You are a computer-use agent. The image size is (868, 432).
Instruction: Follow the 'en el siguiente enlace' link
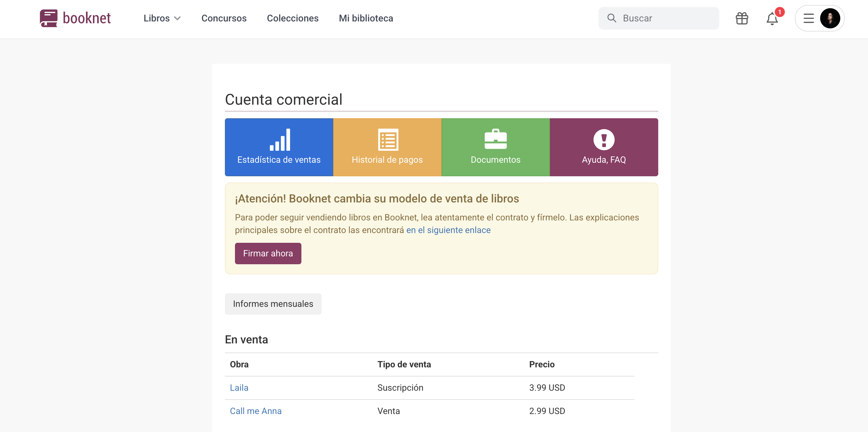[448, 230]
